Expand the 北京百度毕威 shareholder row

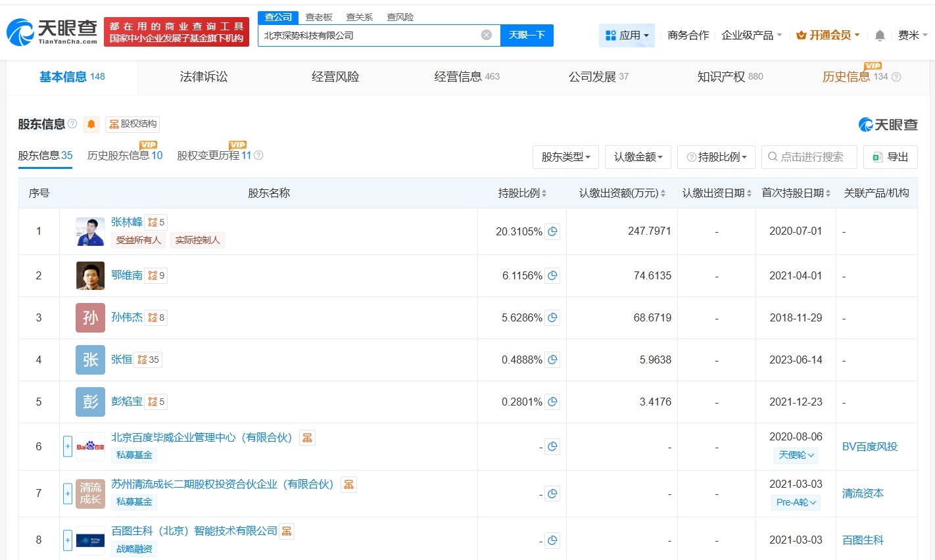(68, 446)
